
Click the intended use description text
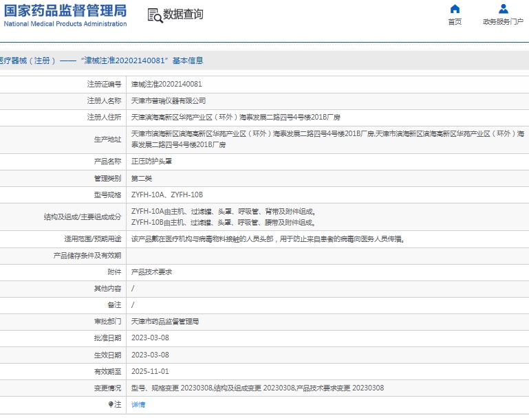268,239
